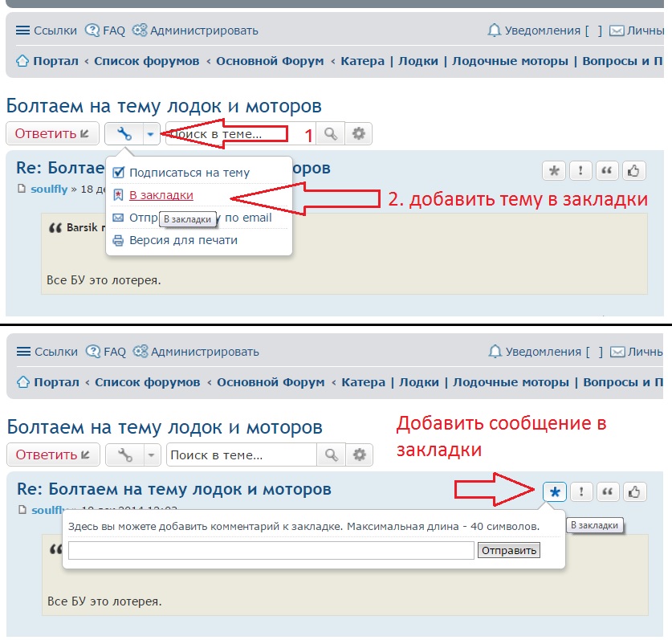This screenshot has width=672, height=640.
Task: Click the quote icon on the upper post
Action: pos(608,171)
